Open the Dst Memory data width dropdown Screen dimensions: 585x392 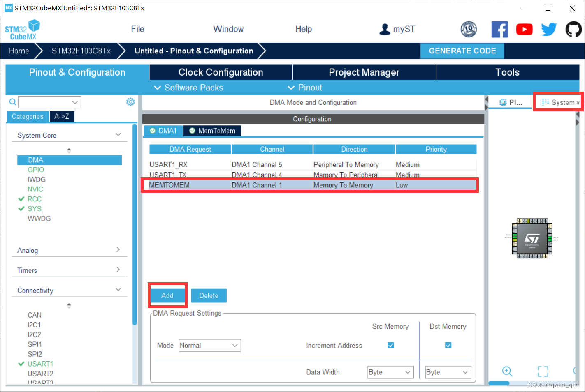pyautogui.click(x=448, y=372)
